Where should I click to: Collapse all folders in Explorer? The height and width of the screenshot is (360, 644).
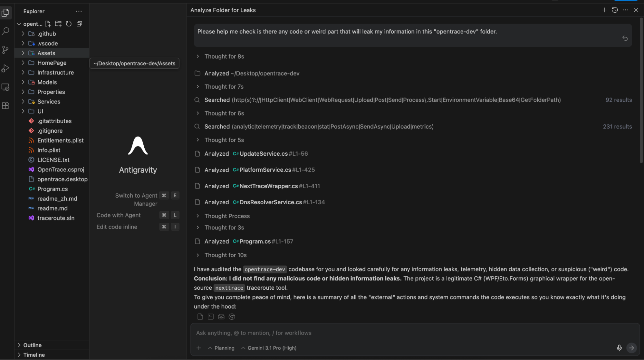coord(79,24)
